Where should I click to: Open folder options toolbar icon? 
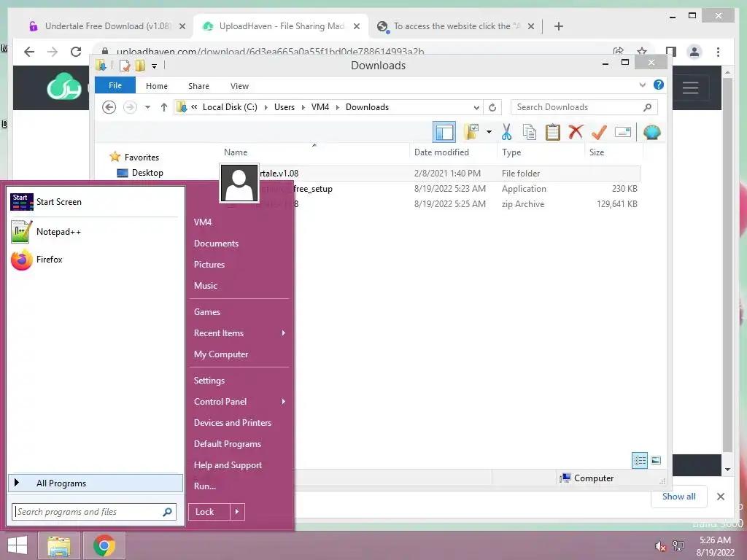click(x=471, y=131)
